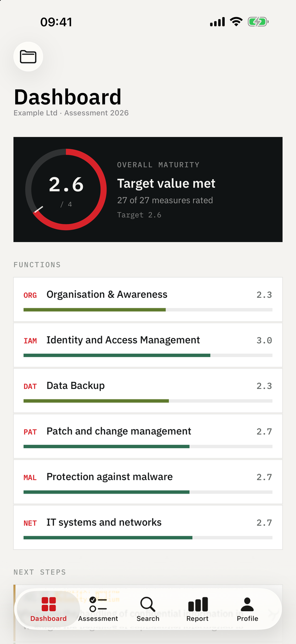Click the OVERALL MATURITY label
The image size is (296, 644).
point(158,165)
